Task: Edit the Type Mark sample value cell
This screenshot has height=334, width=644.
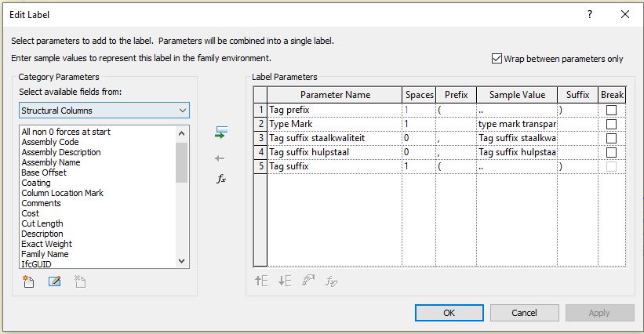Action: click(x=516, y=125)
